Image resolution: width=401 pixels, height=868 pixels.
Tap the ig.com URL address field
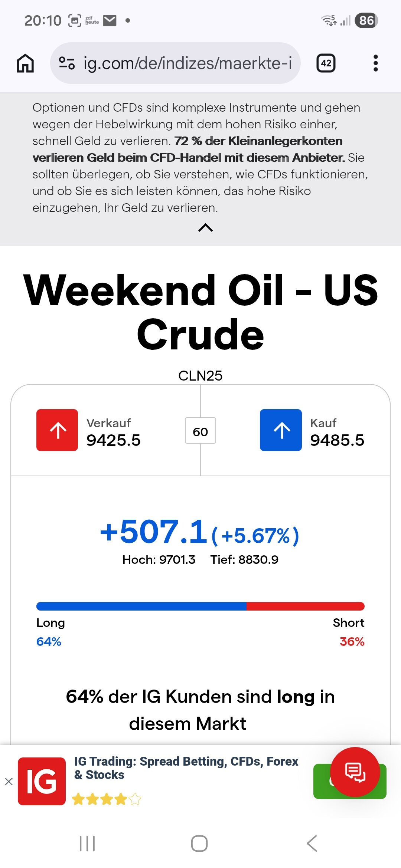pos(188,63)
